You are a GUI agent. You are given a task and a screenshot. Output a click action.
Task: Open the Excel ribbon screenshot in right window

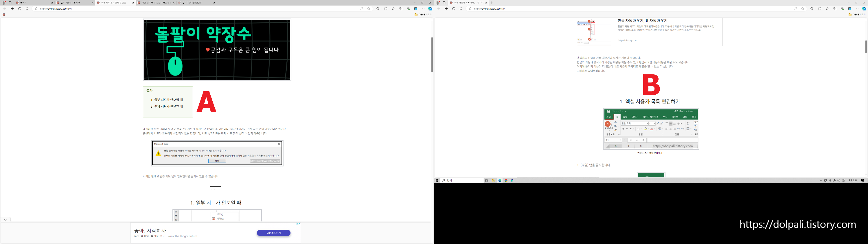[651, 129]
